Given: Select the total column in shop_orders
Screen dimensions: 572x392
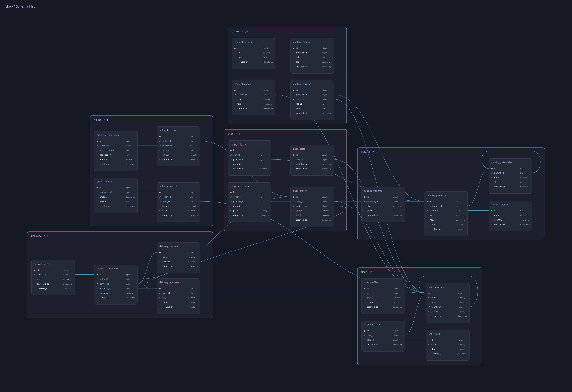Looking at the screenshot, I should 312,215.
